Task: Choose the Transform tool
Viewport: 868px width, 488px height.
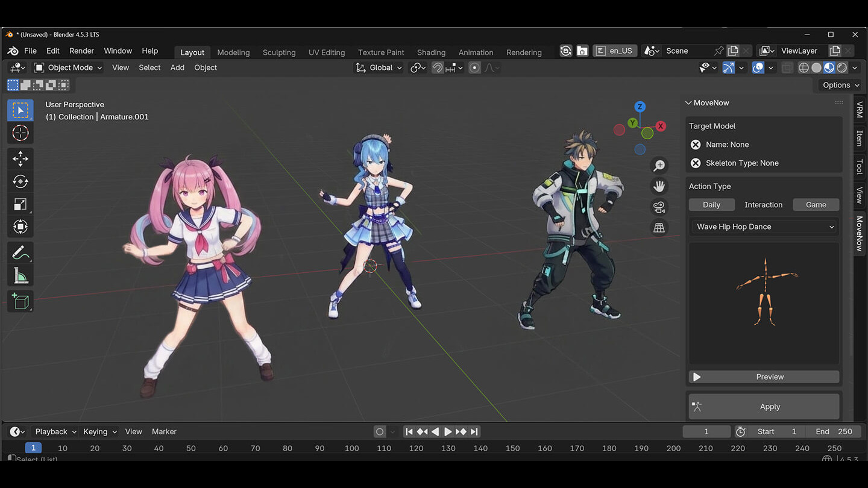Action: coord(20,227)
